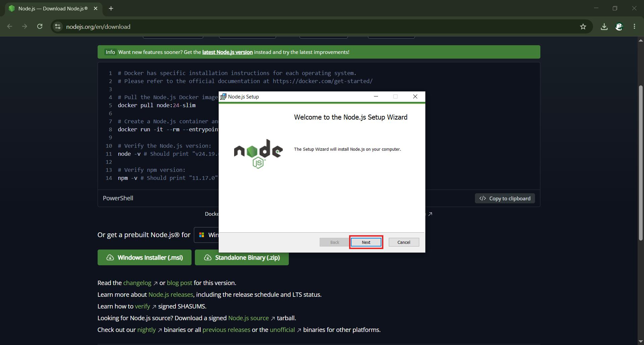644x345 pixels.
Task: Click the scrollbar up arrow
Action: [641, 40]
